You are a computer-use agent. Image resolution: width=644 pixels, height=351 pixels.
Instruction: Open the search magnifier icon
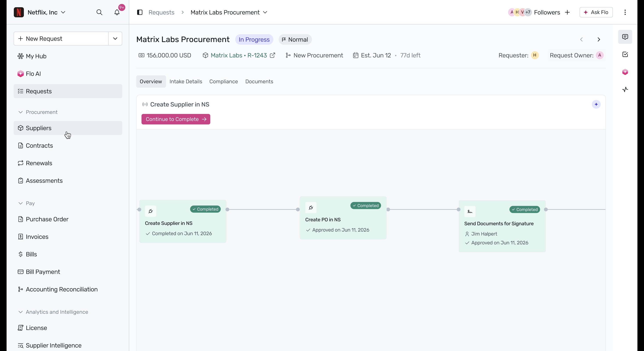pyautogui.click(x=99, y=12)
